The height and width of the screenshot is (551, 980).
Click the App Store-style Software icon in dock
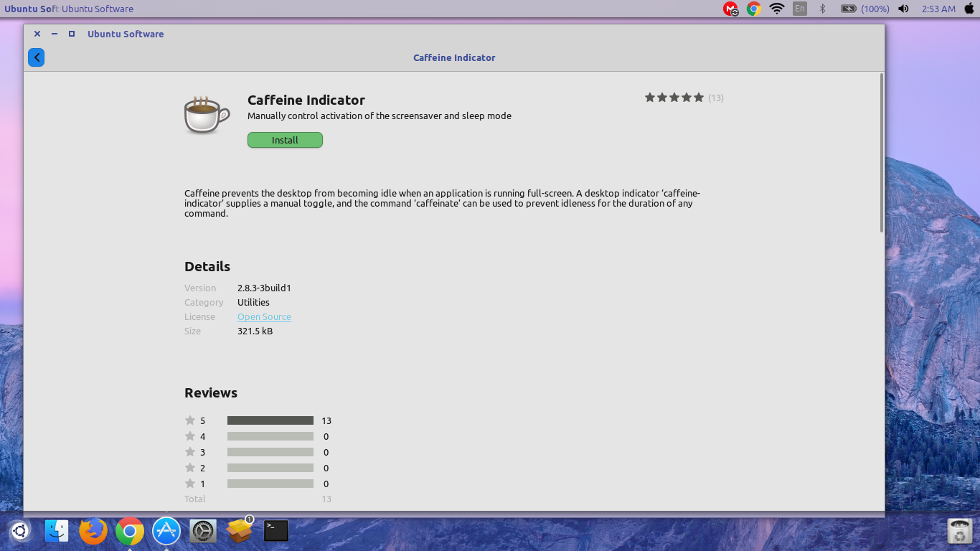click(x=166, y=531)
